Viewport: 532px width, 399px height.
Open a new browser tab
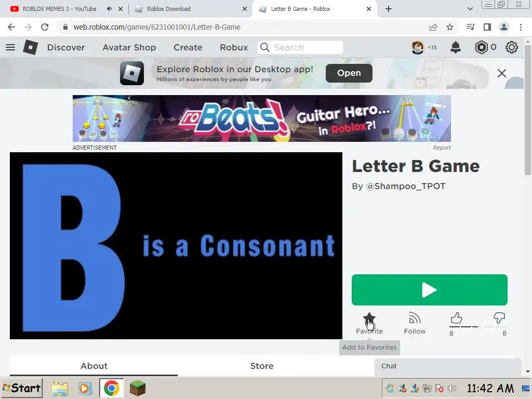(x=389, y=9)
